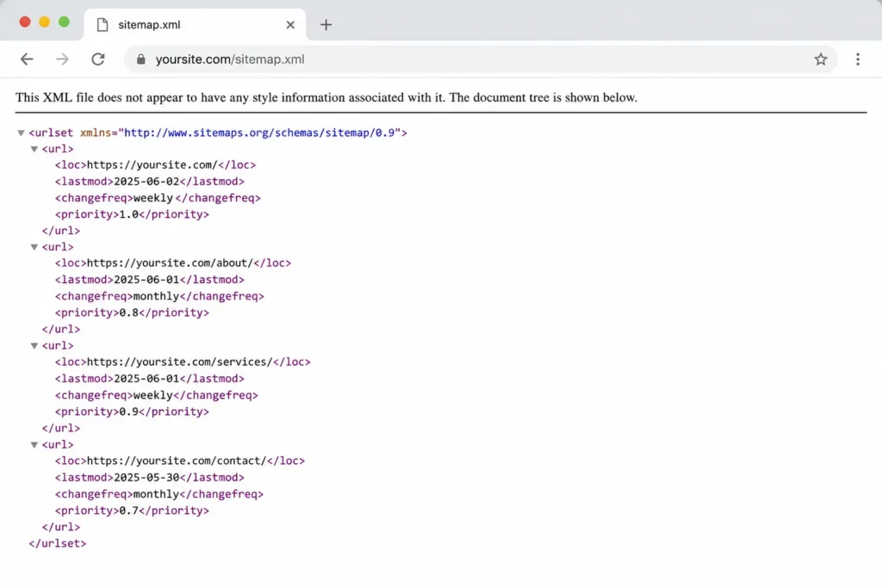Click the page icon on sitemap.xml tab
The width and height of the screenshot is (882, 588).
[102, 25]
